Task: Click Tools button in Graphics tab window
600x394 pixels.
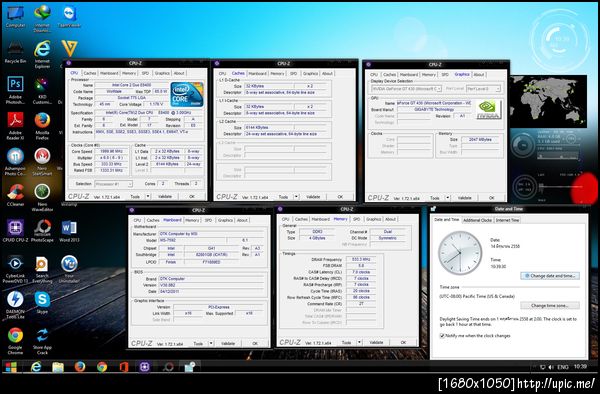Action: pyautogui.click(x=435, y=198)
